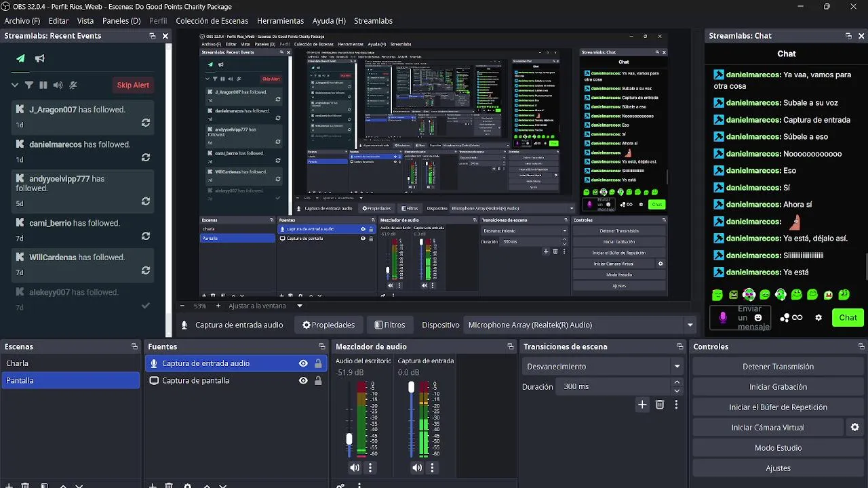Toggle the muted bell notifications icon

73,85
